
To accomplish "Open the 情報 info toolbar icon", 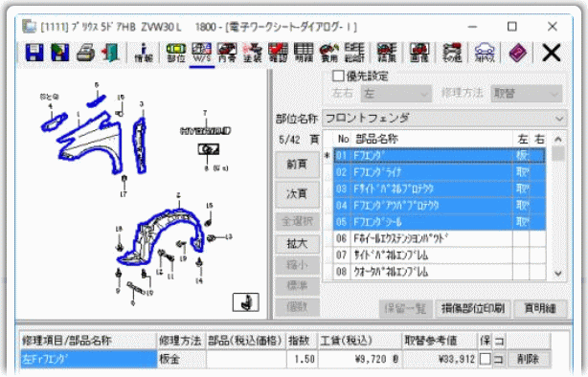I will click(144, 53).
